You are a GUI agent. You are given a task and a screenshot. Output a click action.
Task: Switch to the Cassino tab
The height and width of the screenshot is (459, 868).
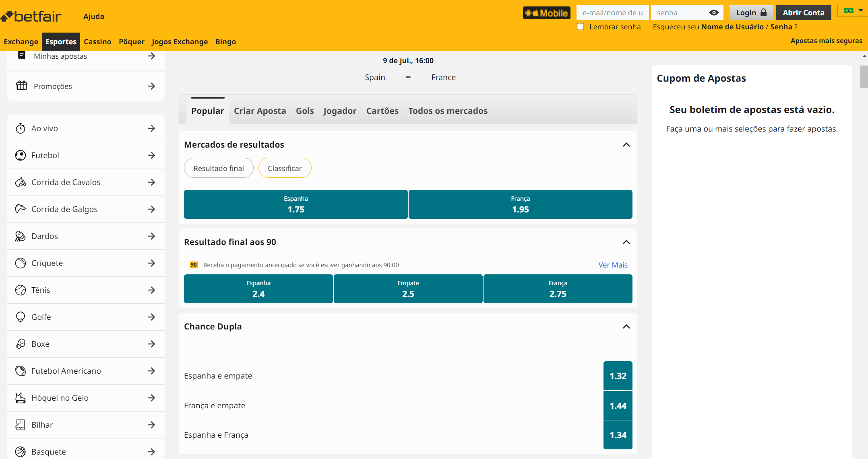97,41
